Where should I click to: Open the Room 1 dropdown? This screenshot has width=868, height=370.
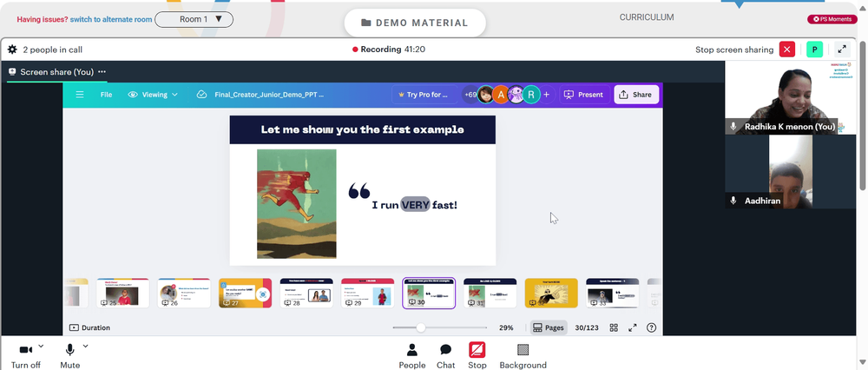(194, 19)
